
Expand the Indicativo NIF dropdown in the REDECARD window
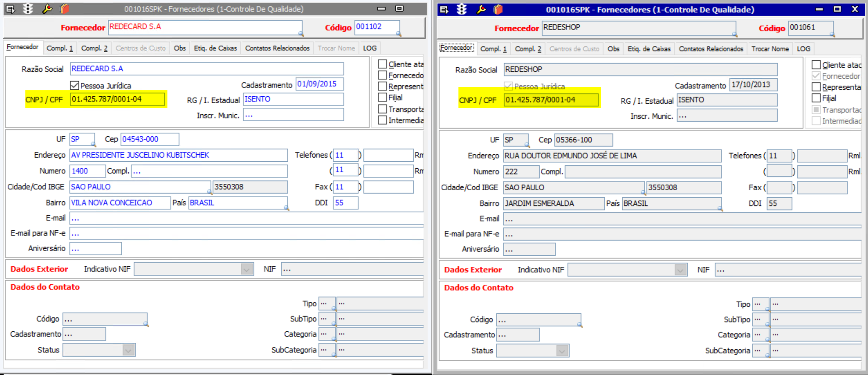(247, 269)
